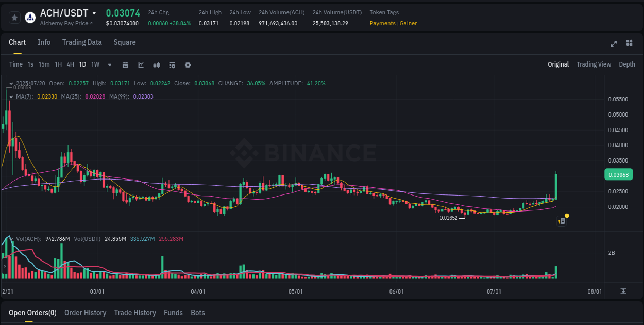The width and height of the screenshot is (644, 325).
Task: Open the date range calendar icon
Action: coord(125,65)
